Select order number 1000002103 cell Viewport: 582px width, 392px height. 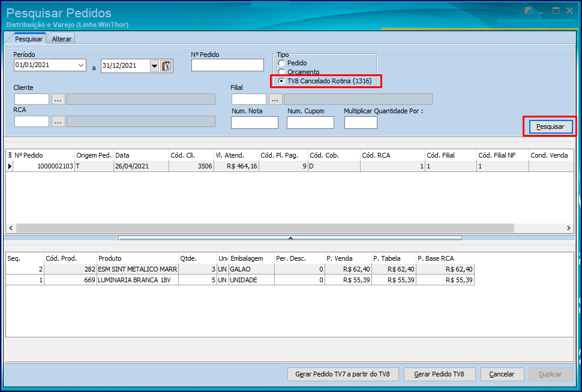(44, 166)
